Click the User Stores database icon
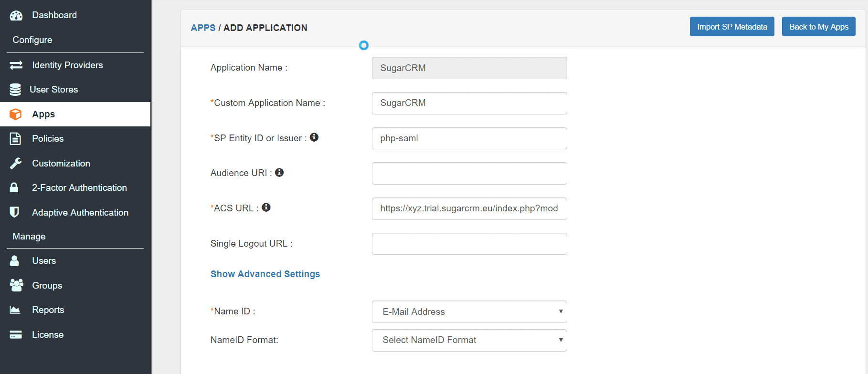This screenshot has height=374, width=868. pos(15,90)
